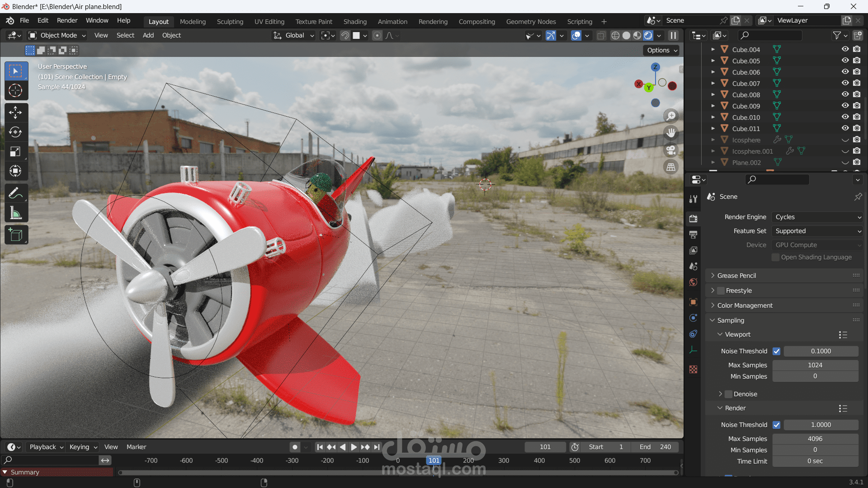
Task: Switch to material preview shading
Action: point(637,36)
